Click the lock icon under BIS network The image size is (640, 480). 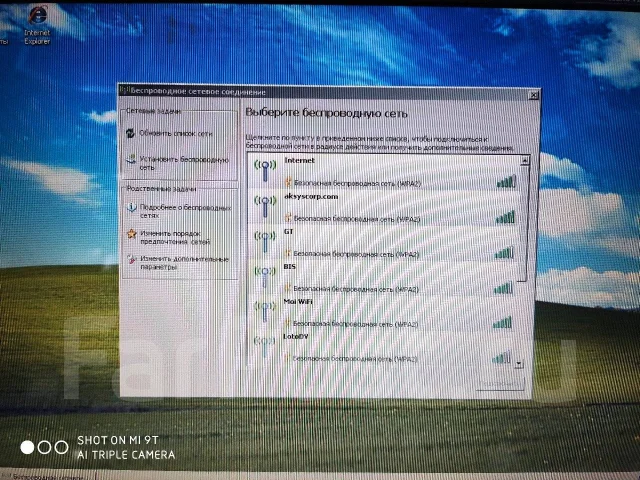[x=288, y=288]
